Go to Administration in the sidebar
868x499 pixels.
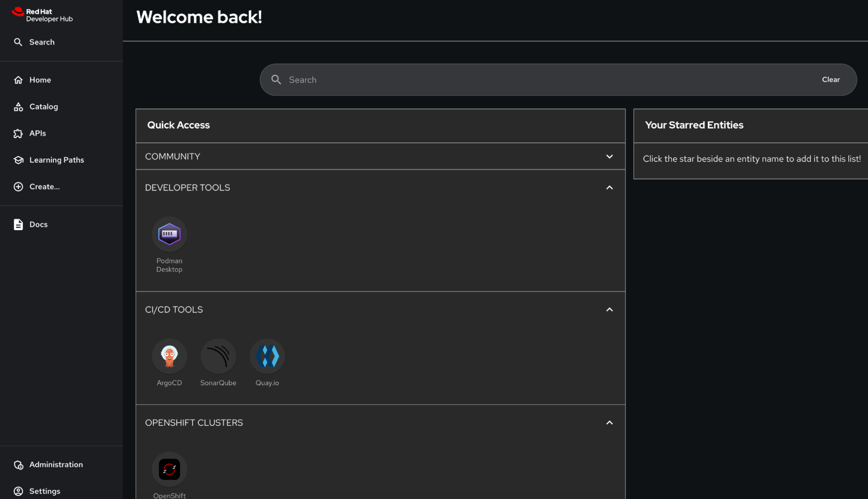pos(61,465)
